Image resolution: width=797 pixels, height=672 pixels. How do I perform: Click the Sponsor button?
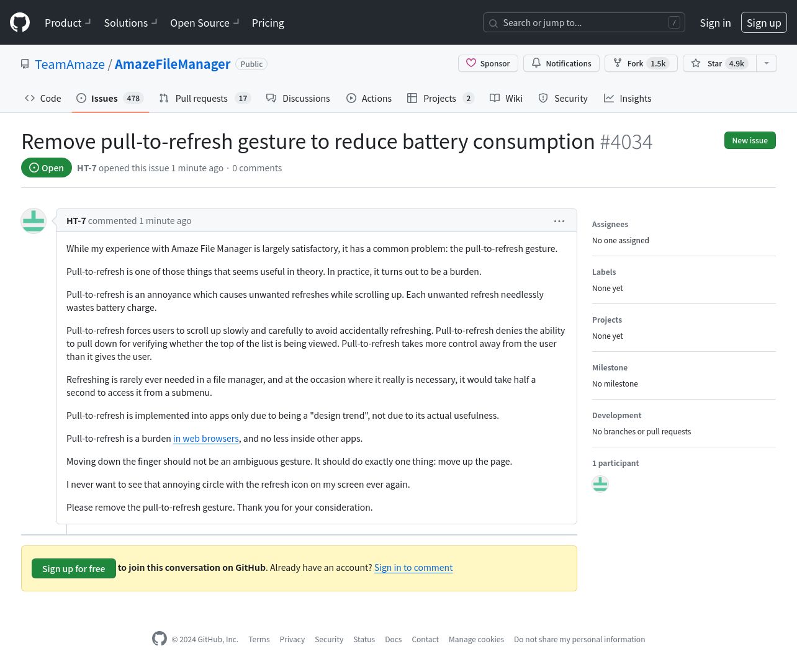488,63
